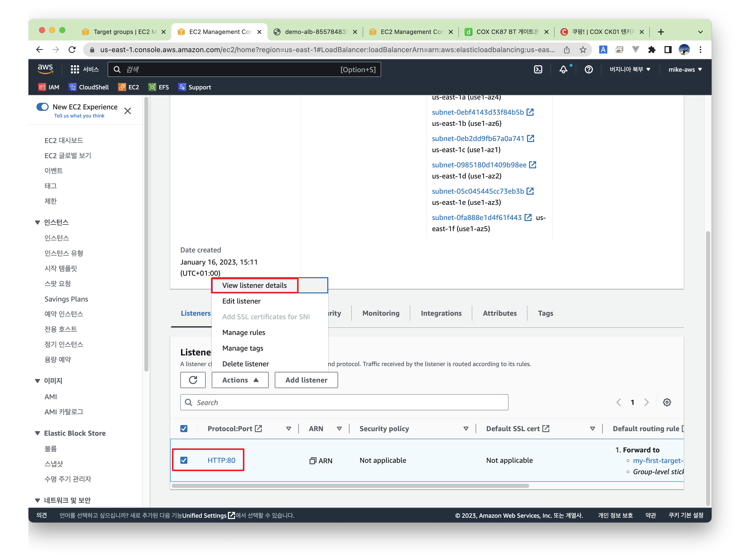The height and width of the screenshot is (560, 740).
Task: Click the notifications bell icon
Action: click(x=563, y=70)
